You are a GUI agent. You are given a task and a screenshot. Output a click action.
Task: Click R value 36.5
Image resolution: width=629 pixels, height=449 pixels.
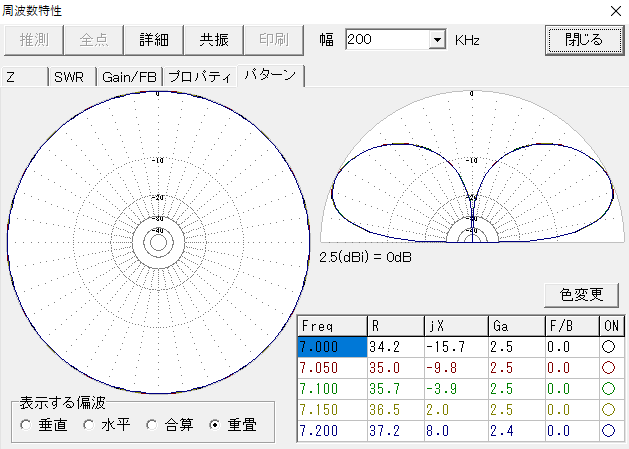coord(396,410)
